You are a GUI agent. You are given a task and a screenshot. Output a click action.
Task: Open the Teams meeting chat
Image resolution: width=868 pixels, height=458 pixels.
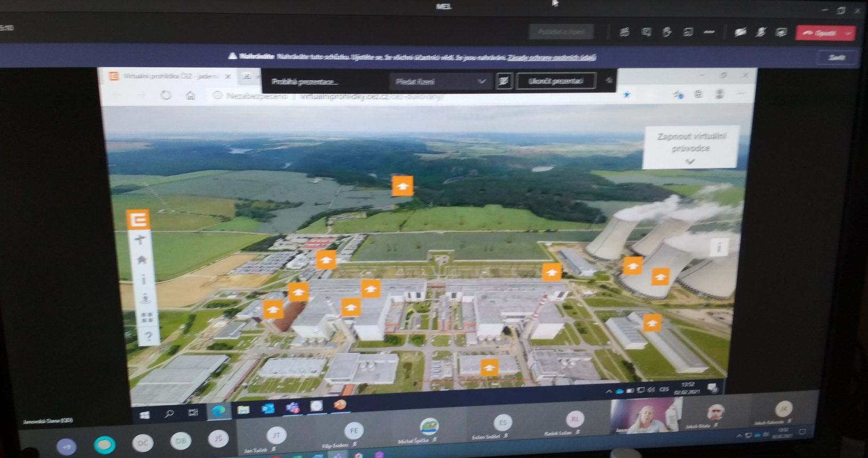pyautogui.click(x=646, y=32)
